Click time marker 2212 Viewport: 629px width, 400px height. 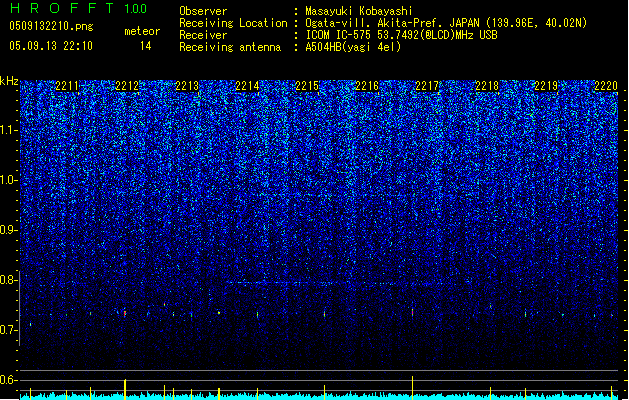[127, 86]
